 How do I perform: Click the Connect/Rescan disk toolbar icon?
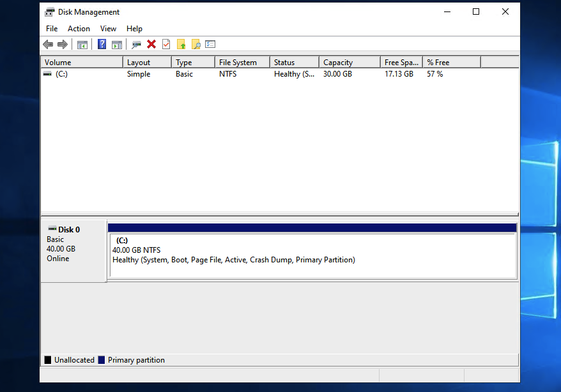136,44
